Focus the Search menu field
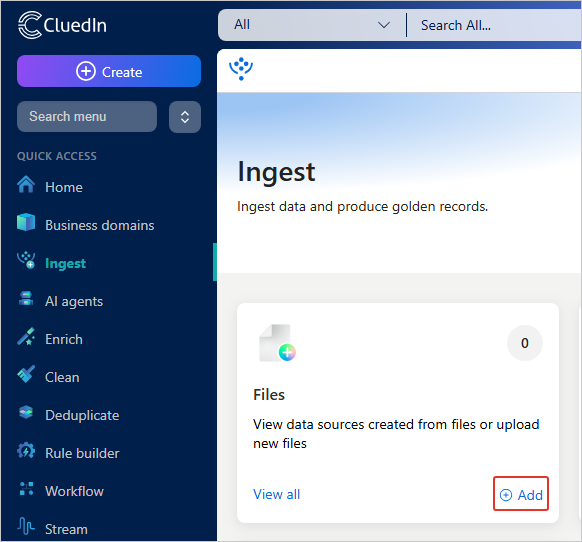 click(87, 117)
